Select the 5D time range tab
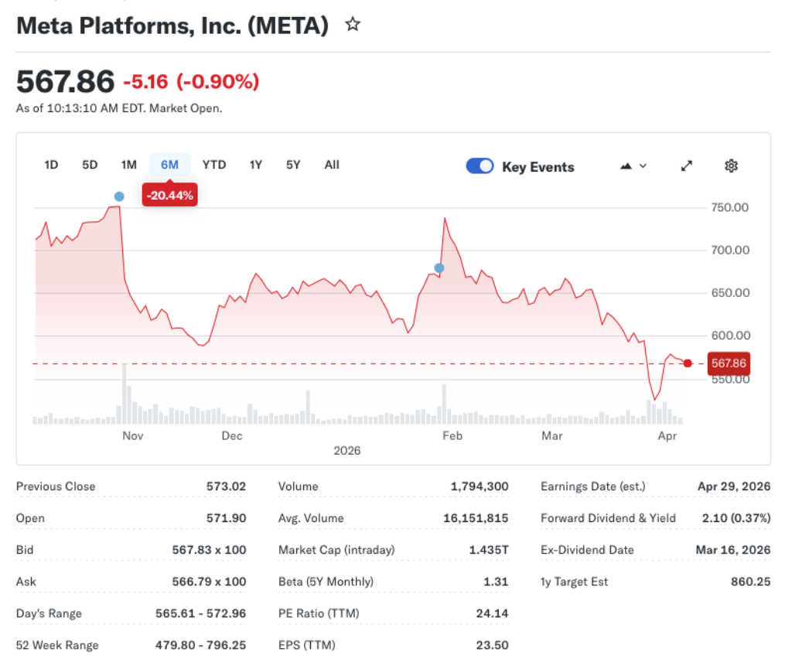 (90, 165)
